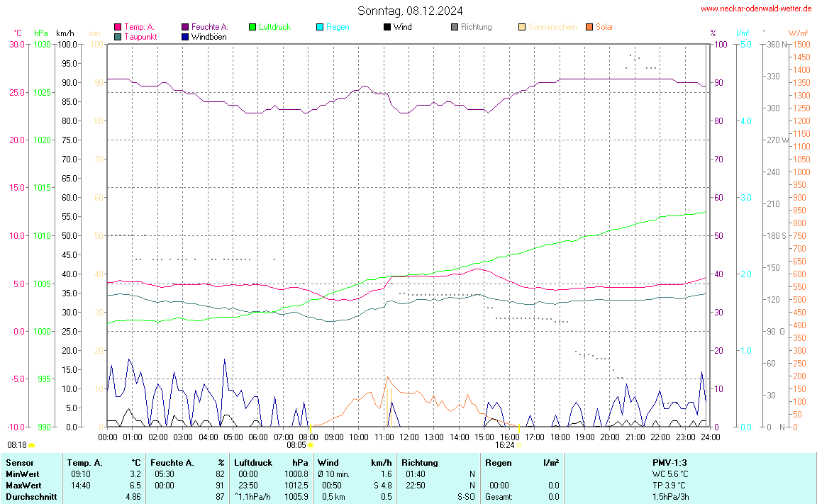The image size is (817, 504).
Task: Click the 12:00 label on time axis
Action: pyautogui.click(x=408, y=437)
